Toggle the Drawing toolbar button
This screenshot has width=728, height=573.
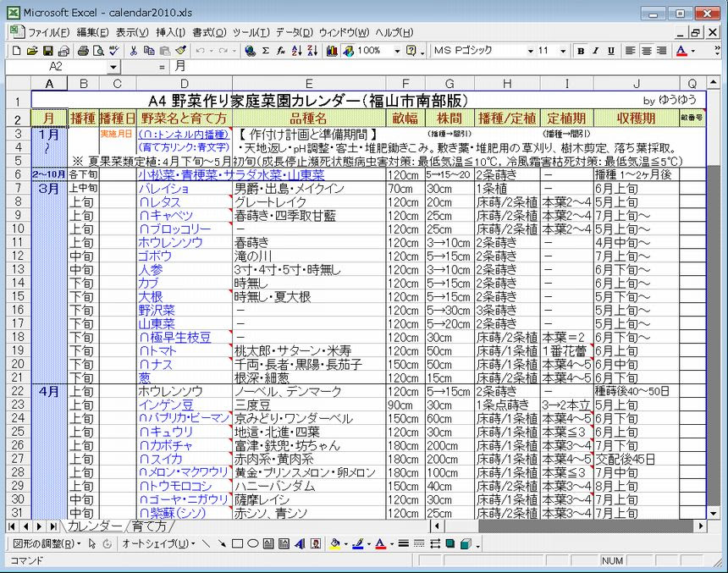point(348,51)
